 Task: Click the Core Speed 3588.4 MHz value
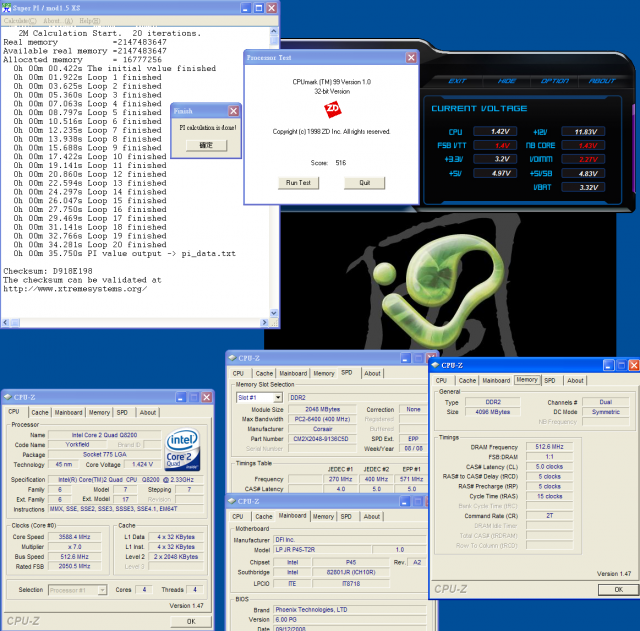pos(74,537)
